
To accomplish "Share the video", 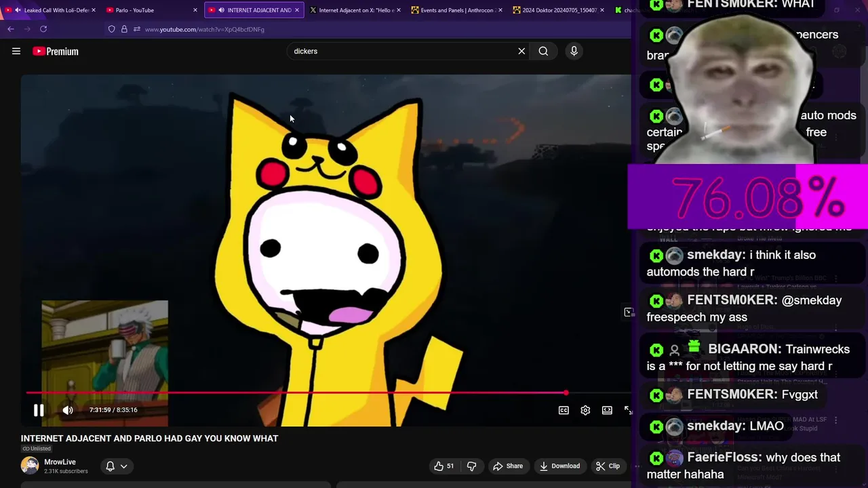I will 508,466.
